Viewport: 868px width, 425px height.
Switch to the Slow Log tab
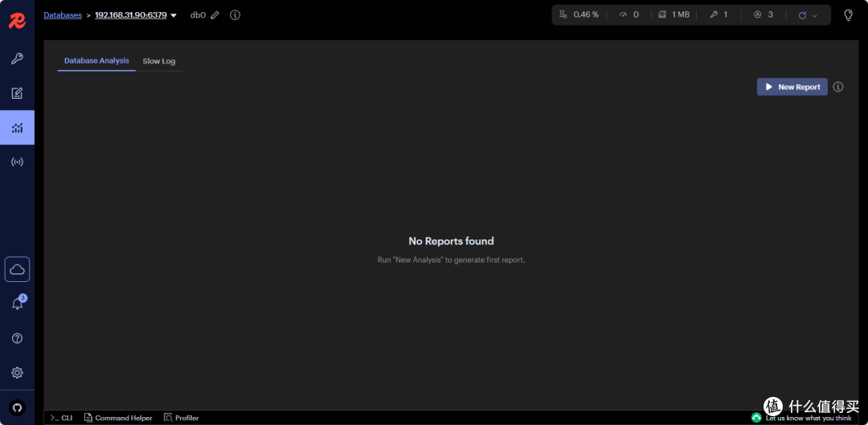click(x=158, y=61)
